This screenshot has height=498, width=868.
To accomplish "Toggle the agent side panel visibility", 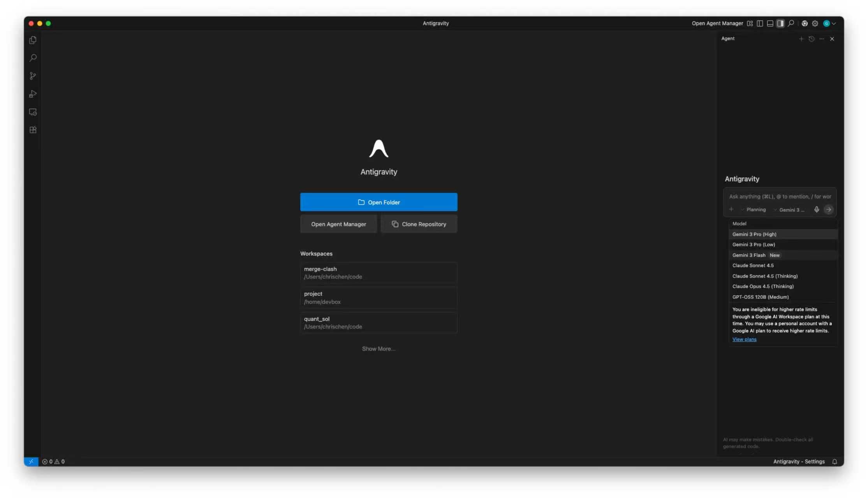I will [780, 23].
